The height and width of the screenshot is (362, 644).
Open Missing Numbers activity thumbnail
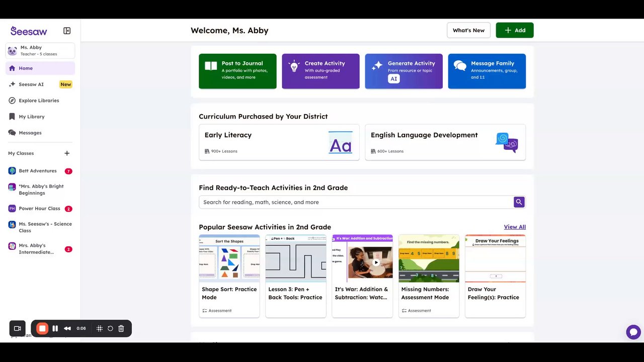click(x=429, y=257)
